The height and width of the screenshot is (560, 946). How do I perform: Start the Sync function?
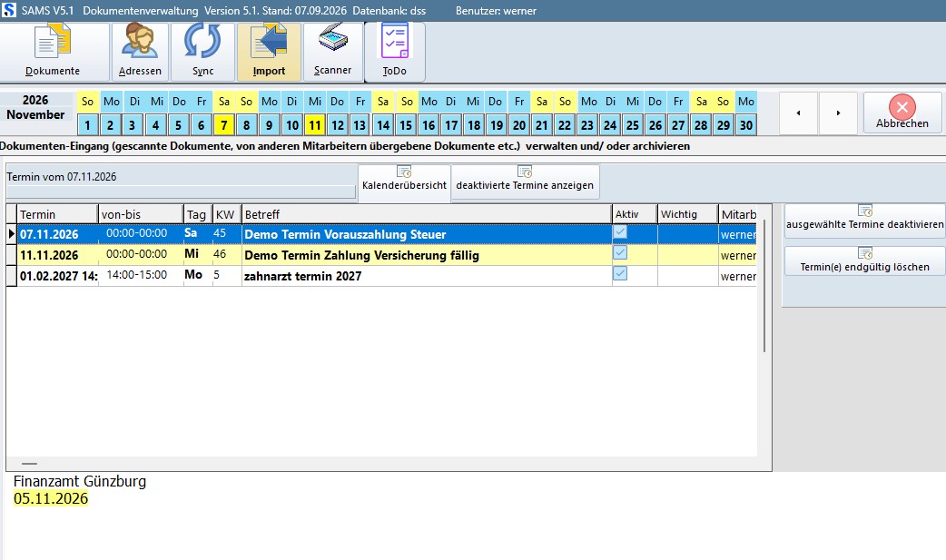pos(202,52)
